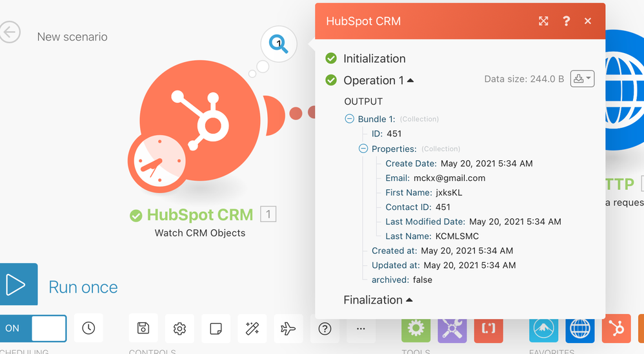This screenshot has width=644, height=354.
Task: Click the New scenario title
Action: pyautogui.click(x=72, y=37)
